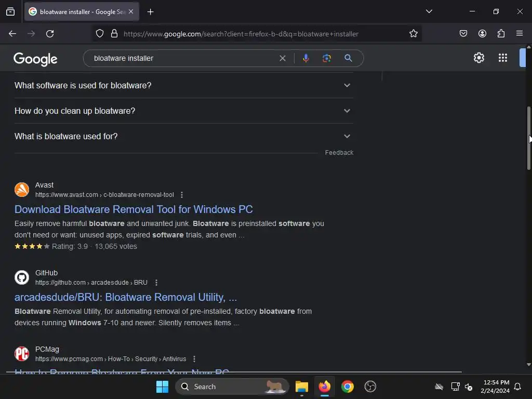Open the pcmag.com breadcrumb URL
The height and width of the screenshot is (399, 532).
tap(111, 359)
